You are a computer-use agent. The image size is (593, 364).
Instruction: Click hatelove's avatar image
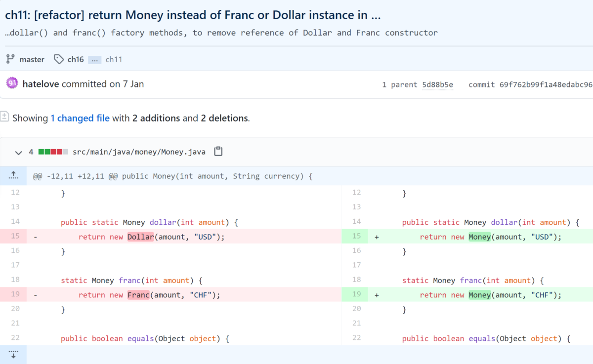pyautogui.click(x=12, y=84)
